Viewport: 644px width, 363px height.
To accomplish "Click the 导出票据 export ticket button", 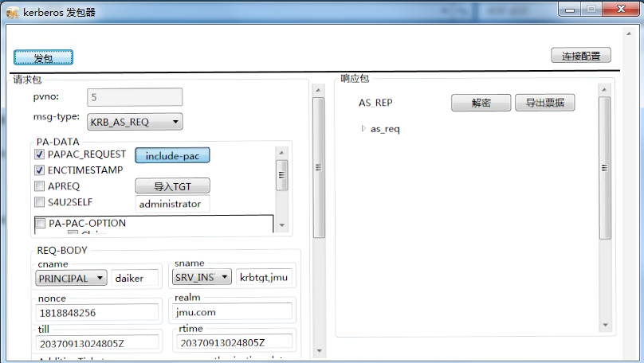I will tap(544, 103).
